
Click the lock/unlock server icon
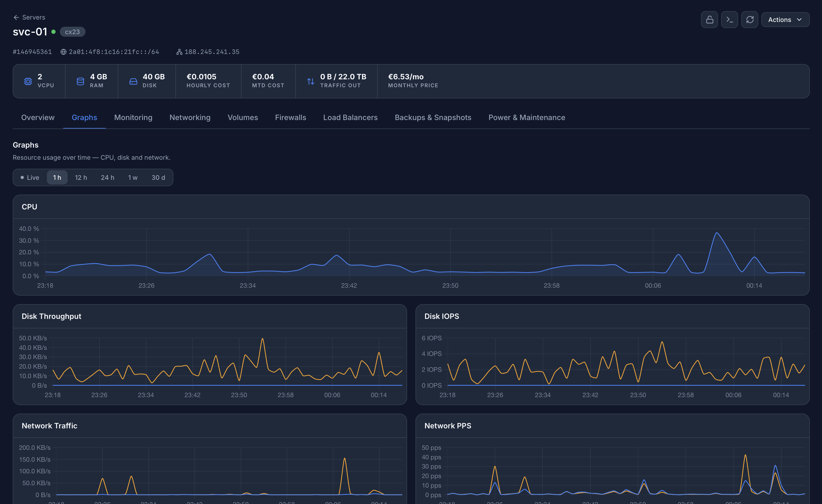[x=709, y=20]
